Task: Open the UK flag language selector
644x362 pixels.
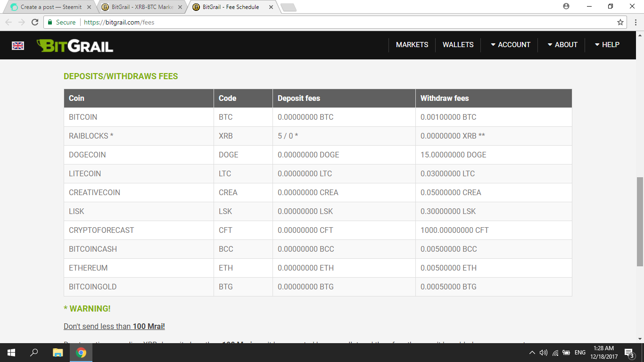Action: [18, 45]
